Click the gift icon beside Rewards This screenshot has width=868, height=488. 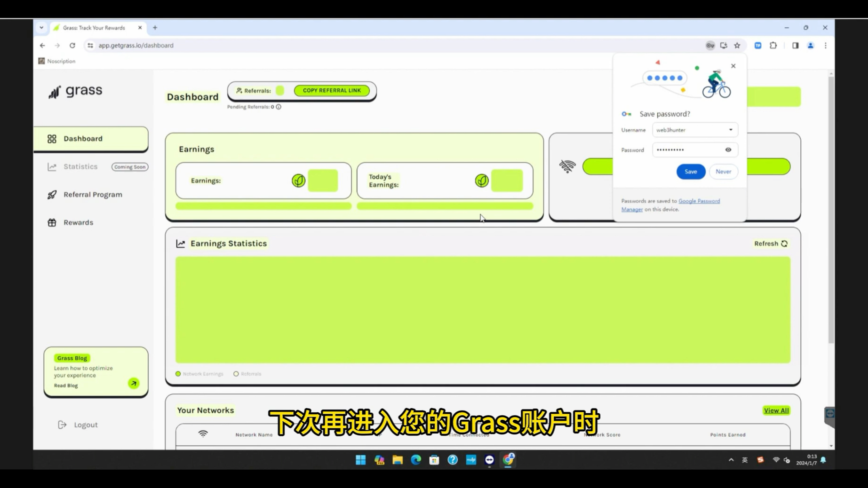(x=52, y=222)
